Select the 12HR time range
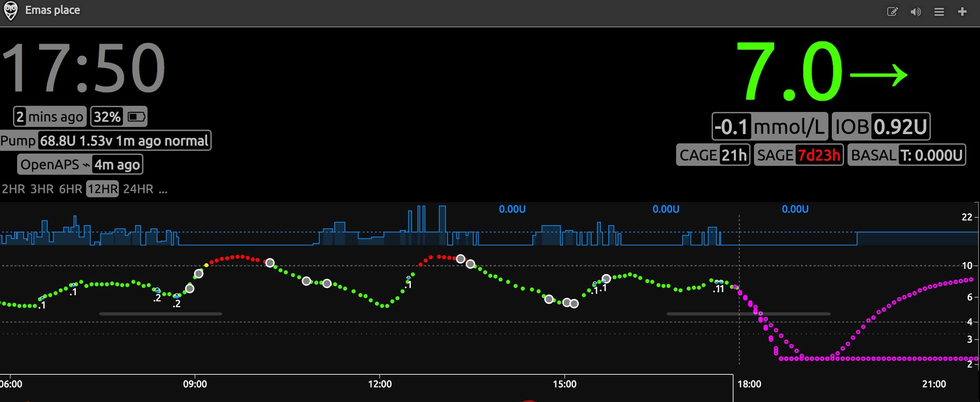Image resolution: width=980 pixels, height=402 pixels. 103,189
